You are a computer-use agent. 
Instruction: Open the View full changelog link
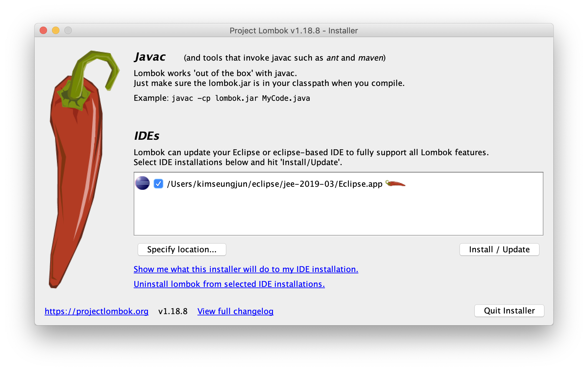[235, 311]
